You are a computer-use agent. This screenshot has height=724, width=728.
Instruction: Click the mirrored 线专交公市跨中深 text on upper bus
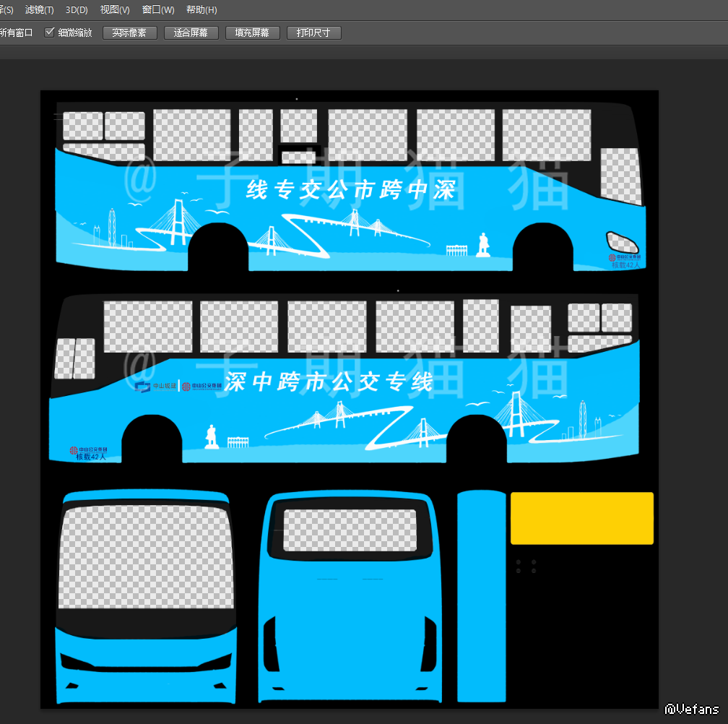click(350, 191)
